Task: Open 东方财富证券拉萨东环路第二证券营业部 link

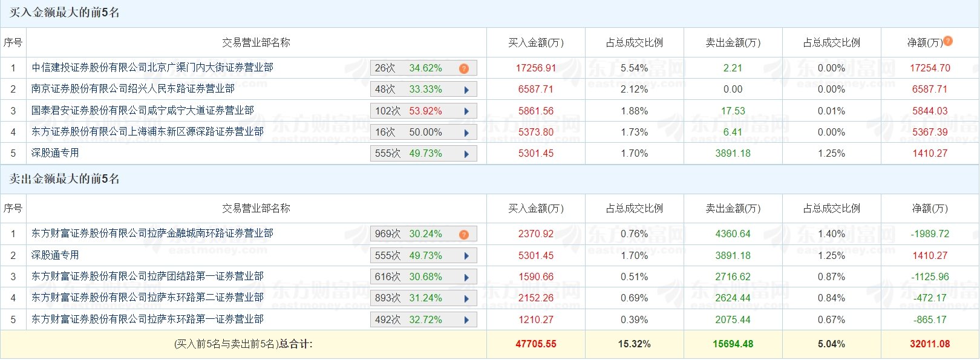Action: (148, 298)
